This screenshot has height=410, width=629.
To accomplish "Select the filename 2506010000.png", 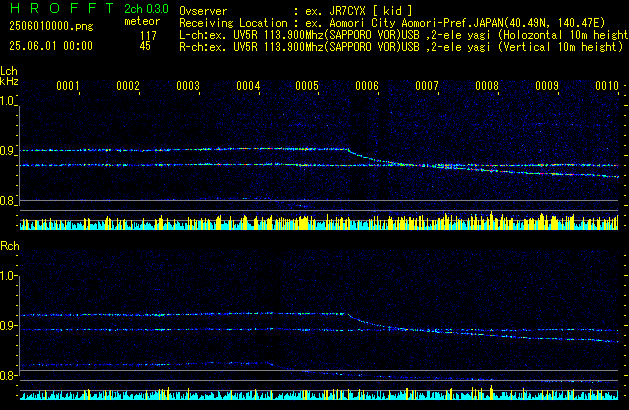I will tap(51, 26).
